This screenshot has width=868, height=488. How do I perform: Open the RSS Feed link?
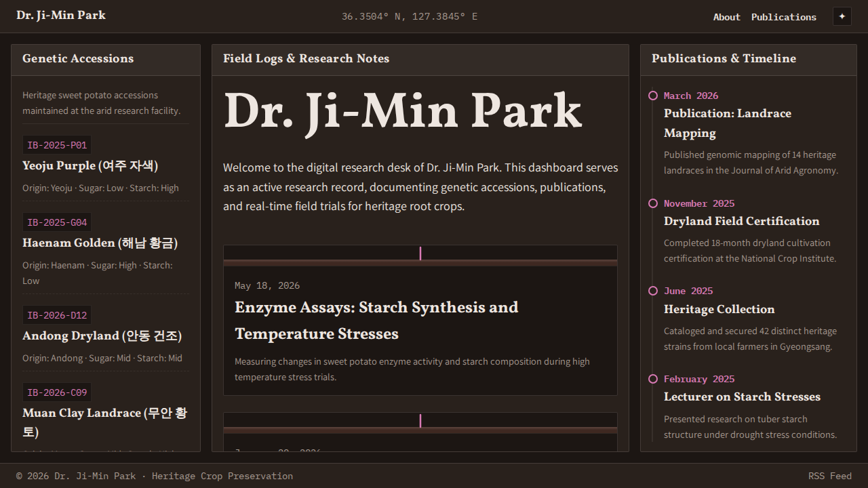coord(829,476)
